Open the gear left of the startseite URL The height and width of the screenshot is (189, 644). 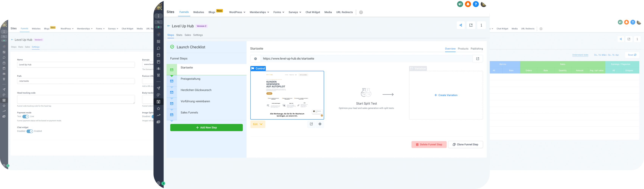255,59
